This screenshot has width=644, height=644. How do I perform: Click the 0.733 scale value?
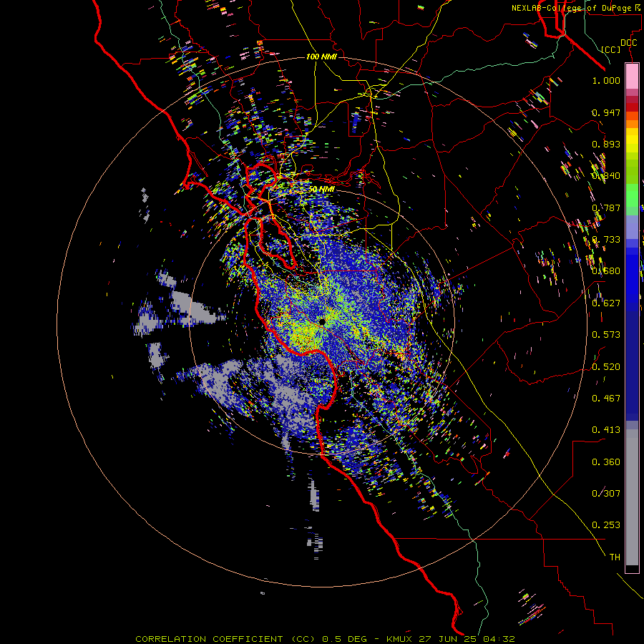click(x=606, y=240)
